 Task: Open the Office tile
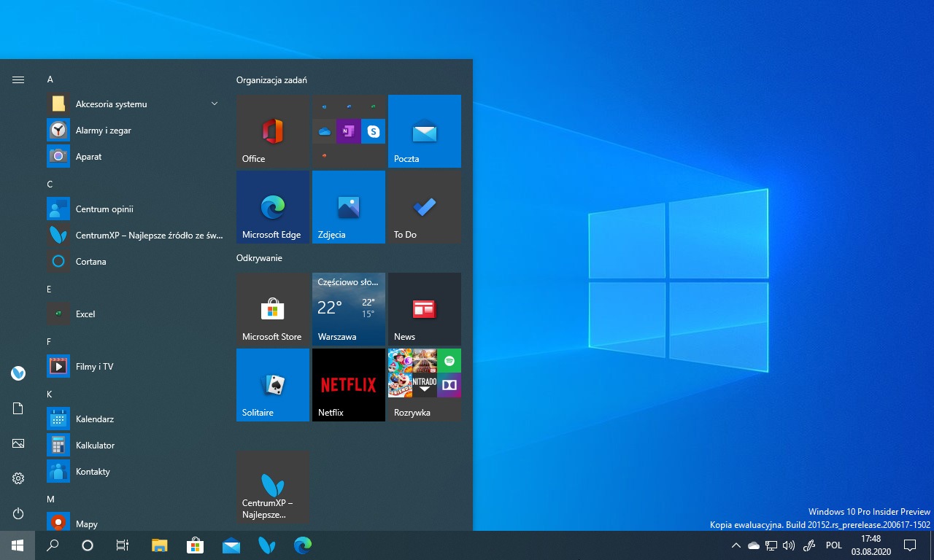tap(273, 131)
